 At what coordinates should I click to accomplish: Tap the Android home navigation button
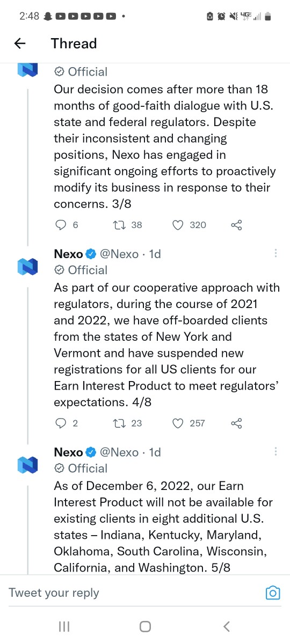point(145,626)
